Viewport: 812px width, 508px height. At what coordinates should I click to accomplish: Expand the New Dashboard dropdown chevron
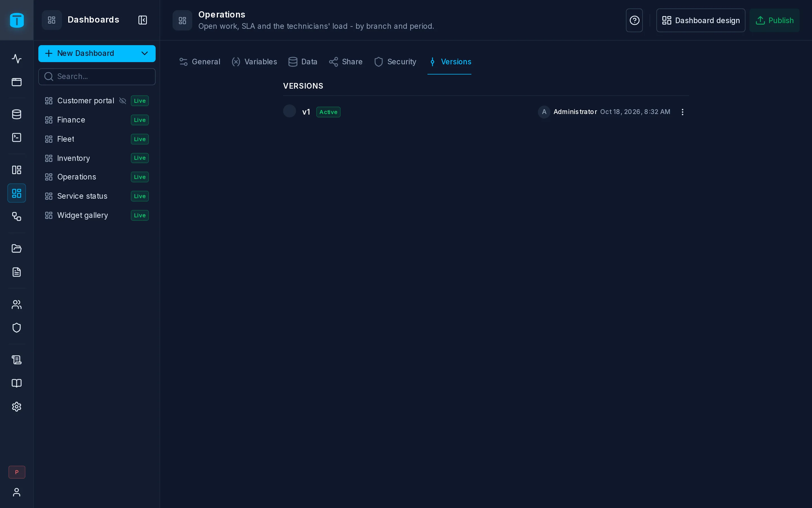(x=145, y=53)
